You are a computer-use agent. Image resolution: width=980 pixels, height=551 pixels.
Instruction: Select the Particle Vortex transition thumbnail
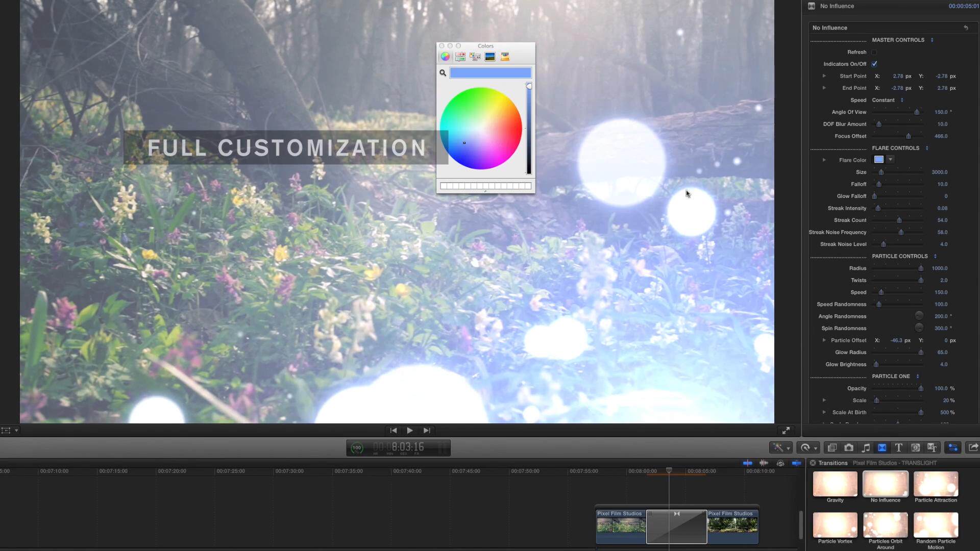(835, 525)
